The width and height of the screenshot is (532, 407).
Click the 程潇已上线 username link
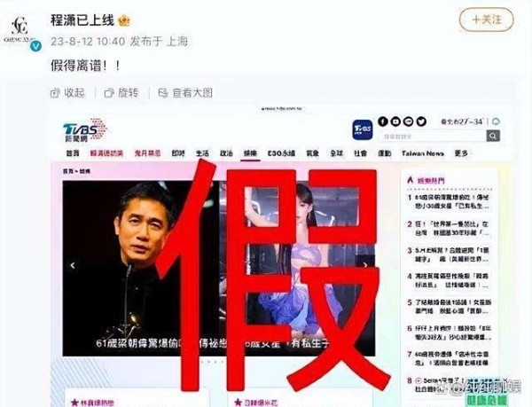coord(82,20)
